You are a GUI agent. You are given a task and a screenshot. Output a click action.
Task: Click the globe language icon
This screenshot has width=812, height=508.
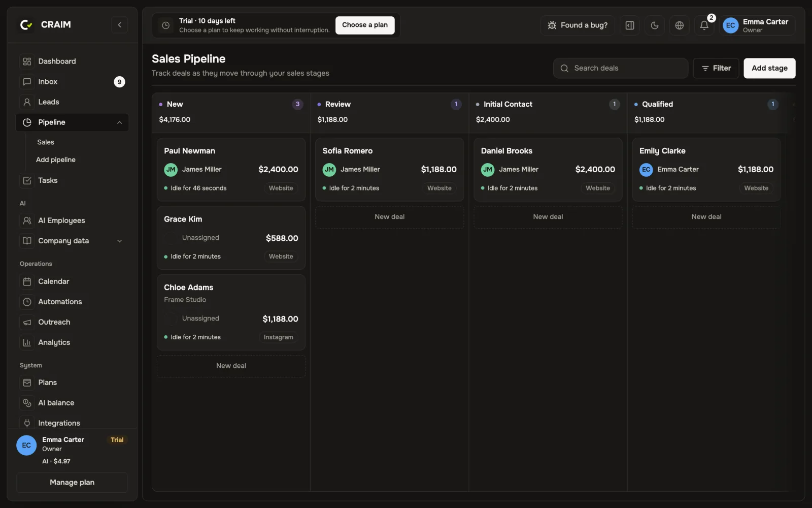coord(679,25)
